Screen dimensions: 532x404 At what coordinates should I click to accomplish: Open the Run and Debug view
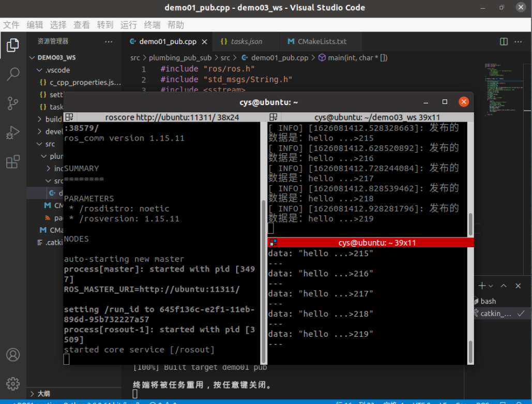(13, 132)
